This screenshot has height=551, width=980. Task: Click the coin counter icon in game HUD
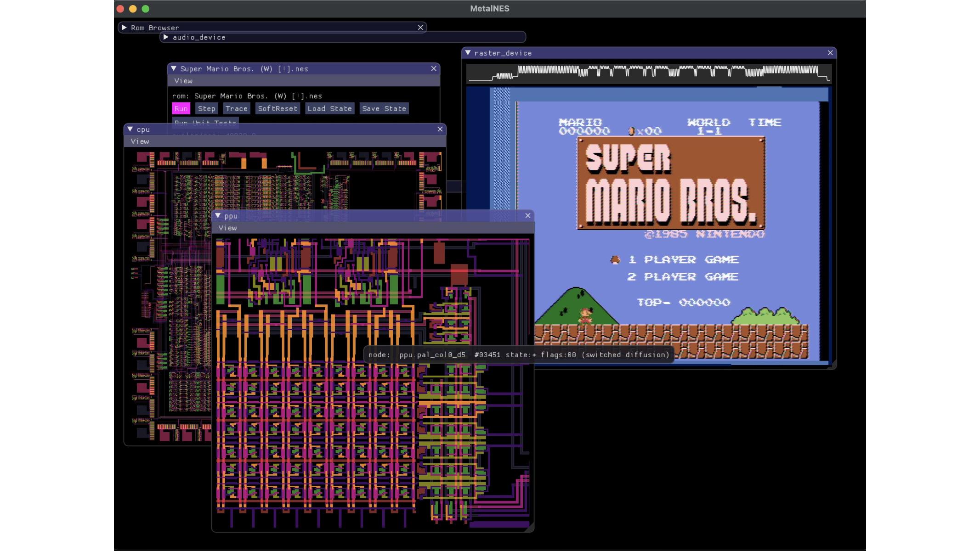tap(631, 131)
